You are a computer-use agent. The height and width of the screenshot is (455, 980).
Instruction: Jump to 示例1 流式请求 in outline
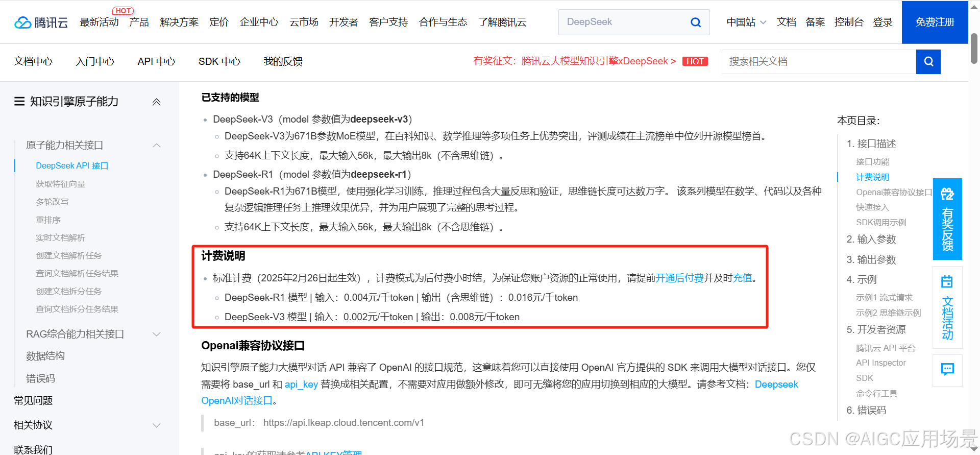(884, 298)
